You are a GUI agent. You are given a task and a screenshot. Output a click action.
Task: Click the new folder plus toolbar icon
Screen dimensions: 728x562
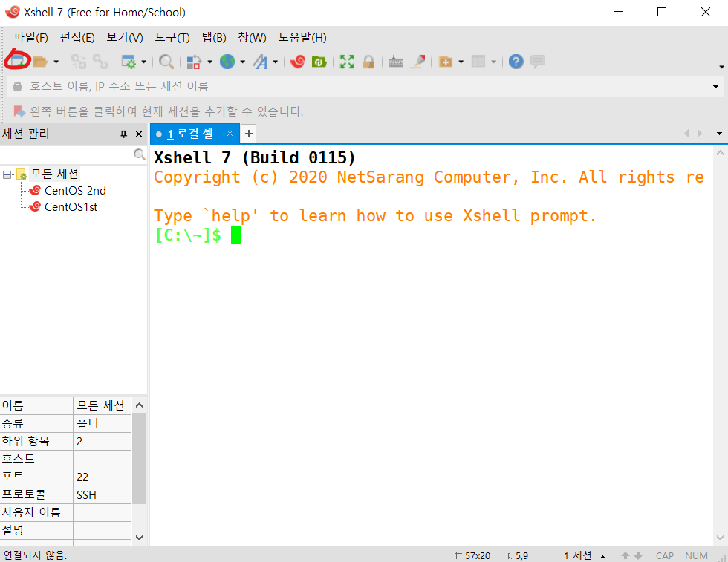coord(446,62)
